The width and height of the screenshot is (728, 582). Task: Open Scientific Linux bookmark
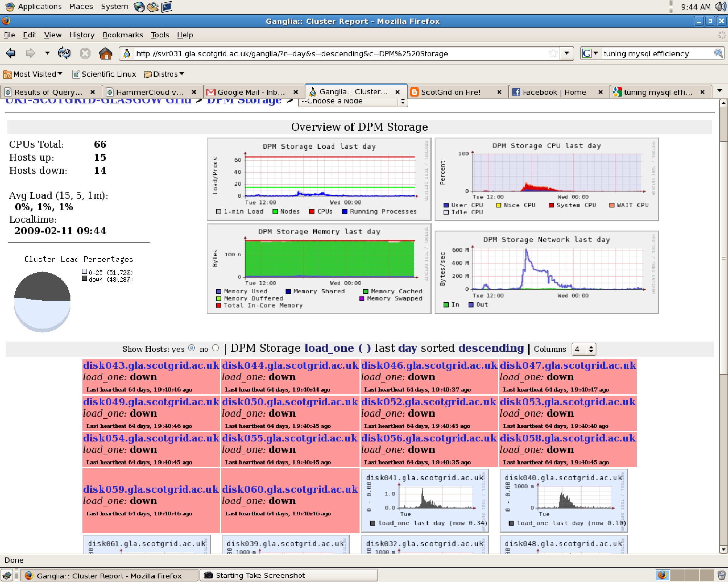click(x=104, y=74)
